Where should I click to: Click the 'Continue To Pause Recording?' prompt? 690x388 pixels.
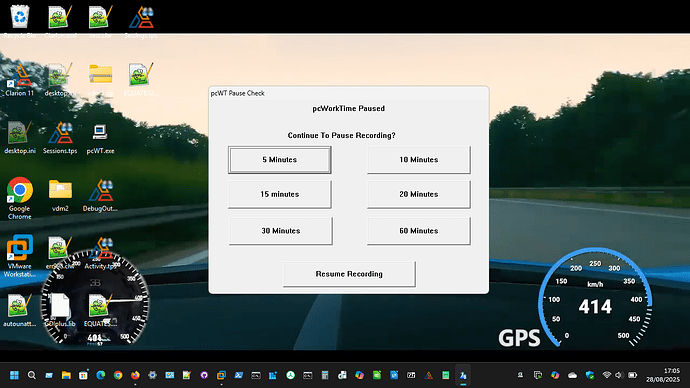(341, 135)
